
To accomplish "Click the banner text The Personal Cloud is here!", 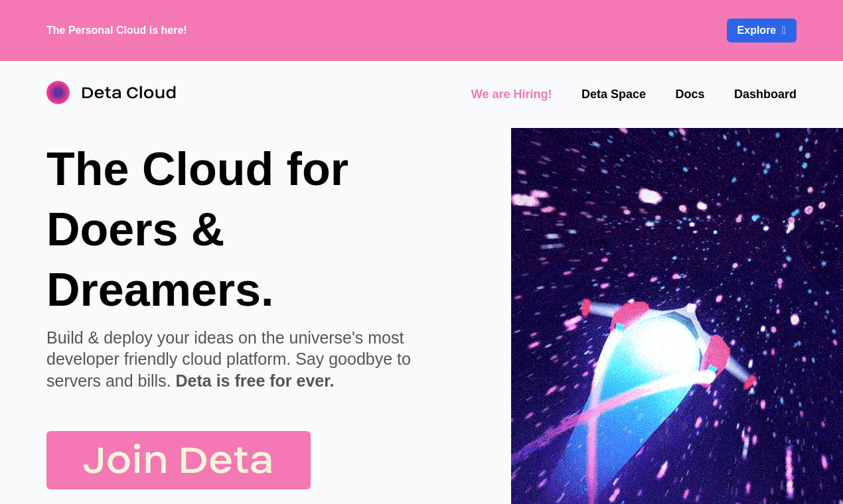I will click(117, 31).
